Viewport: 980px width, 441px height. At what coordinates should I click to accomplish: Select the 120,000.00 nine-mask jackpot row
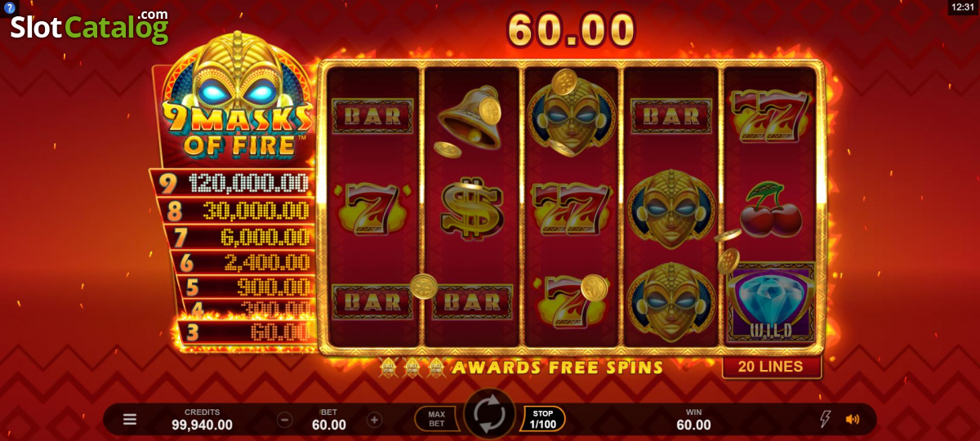coord(231,183)
